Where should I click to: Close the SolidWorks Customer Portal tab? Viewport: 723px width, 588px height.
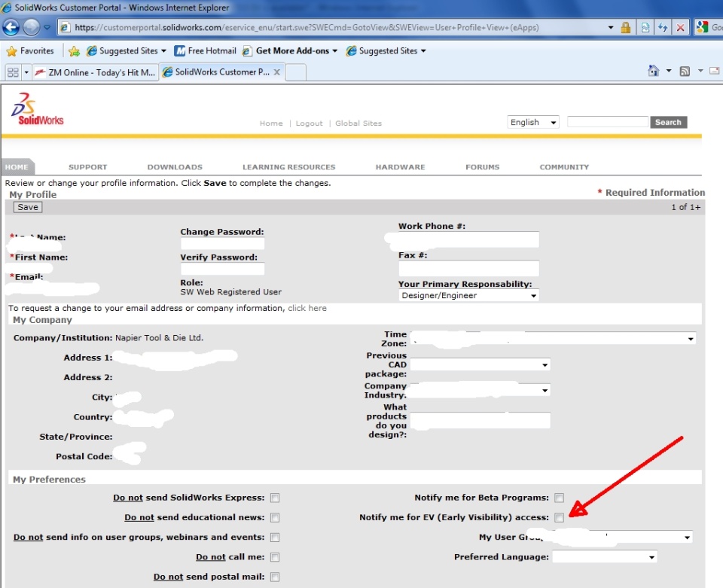(x=276, y=72)
